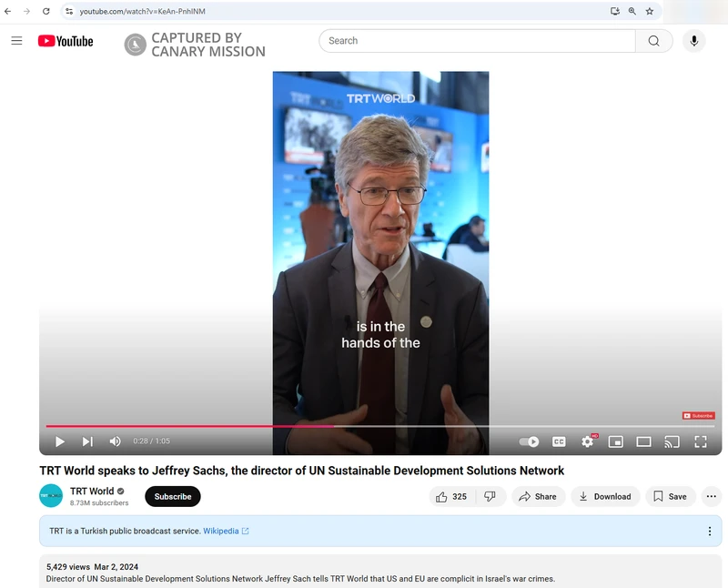Viewport: 728px width, 588px height.
Task: Expand the video description box
Action: [x=380, y=573]
